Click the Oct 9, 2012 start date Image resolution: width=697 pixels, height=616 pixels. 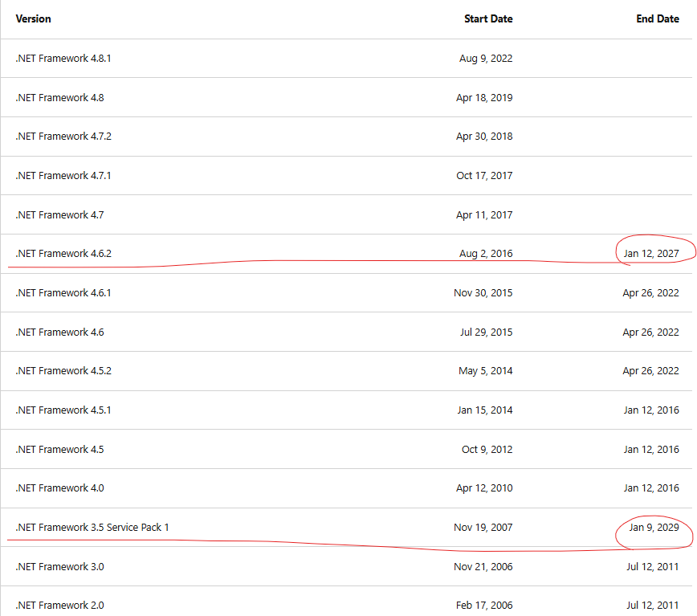(487, 449)
